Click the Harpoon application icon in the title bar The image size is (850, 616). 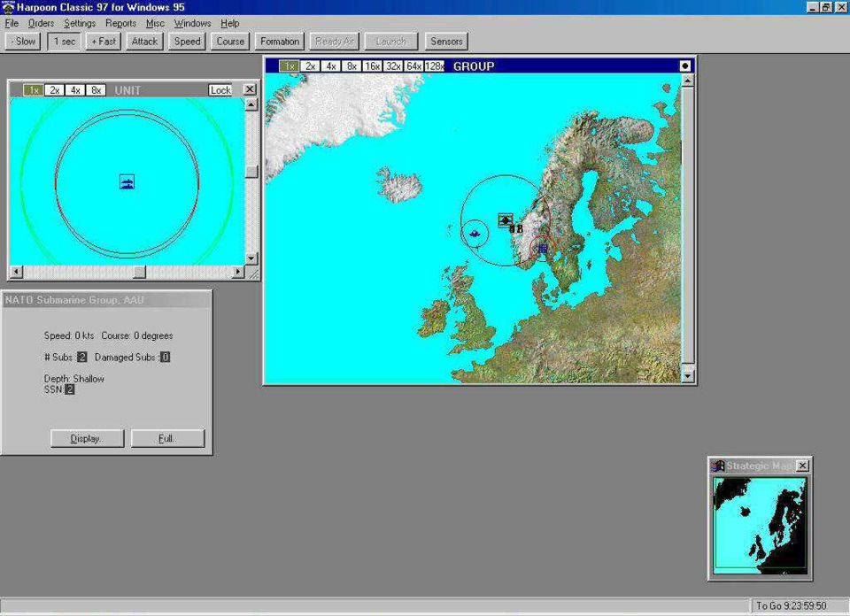[8, 7]
